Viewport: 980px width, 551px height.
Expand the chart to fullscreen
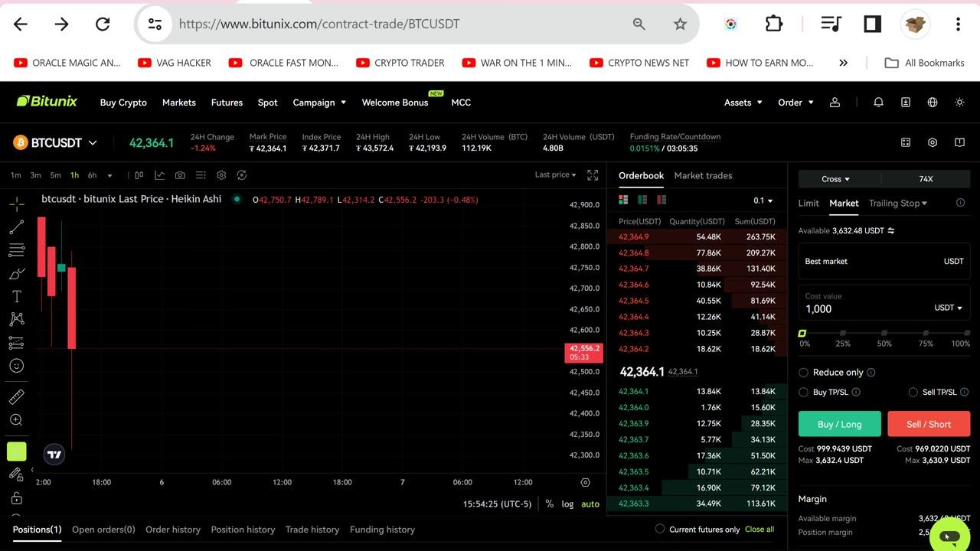point(593,175)
